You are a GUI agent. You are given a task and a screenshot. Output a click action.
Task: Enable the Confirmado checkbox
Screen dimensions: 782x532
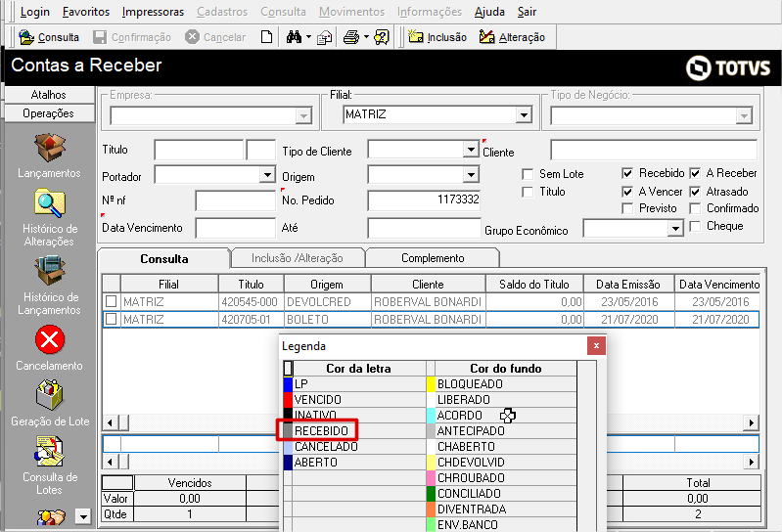tap(695, 208)
